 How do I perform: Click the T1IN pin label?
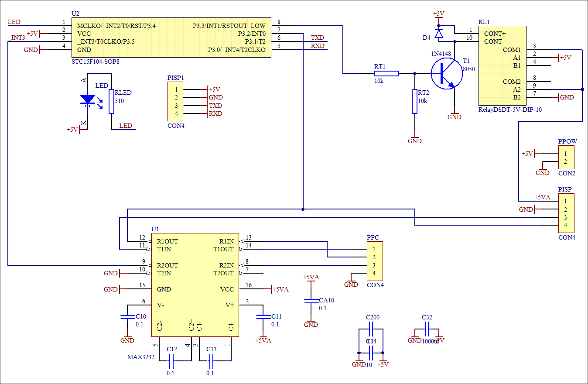[x=164, y=249]
